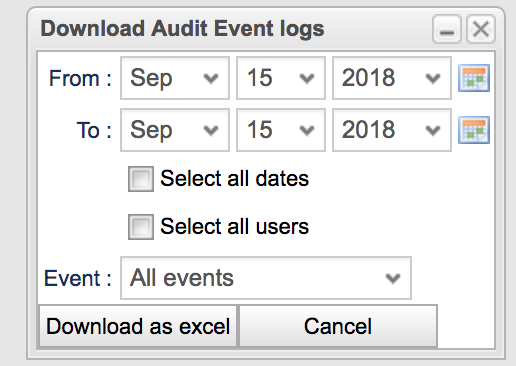Click the Event : label
Screen dimensions: 516x366
click(78, 278)
